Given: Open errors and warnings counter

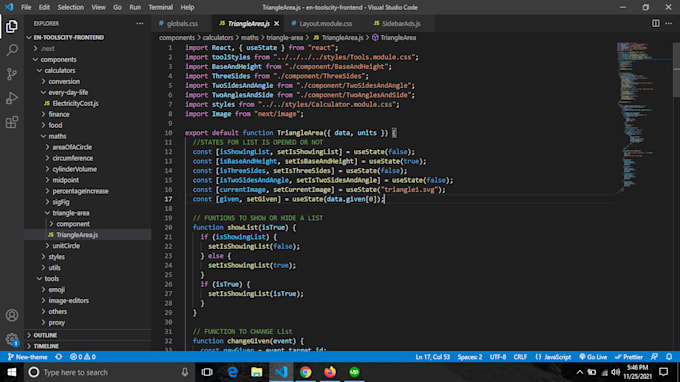Looking at the screenshot, I should click(x=83, y=357).
